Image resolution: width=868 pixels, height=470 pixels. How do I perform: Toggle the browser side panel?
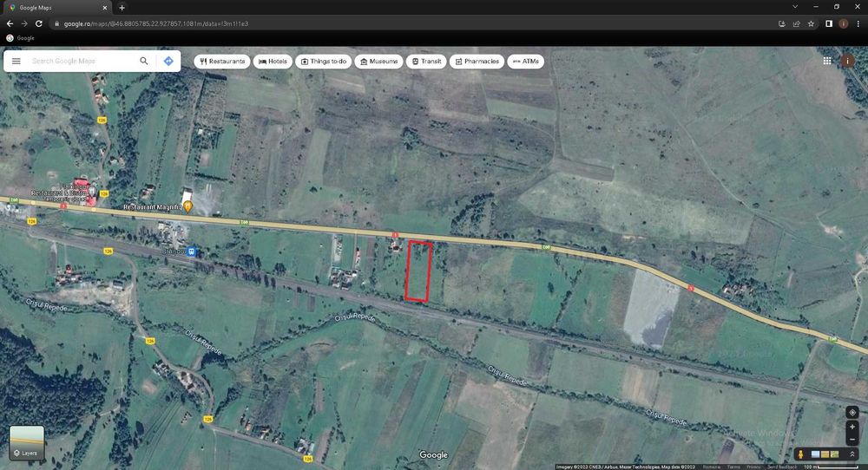pyautogui.click(x=829, y=23)
